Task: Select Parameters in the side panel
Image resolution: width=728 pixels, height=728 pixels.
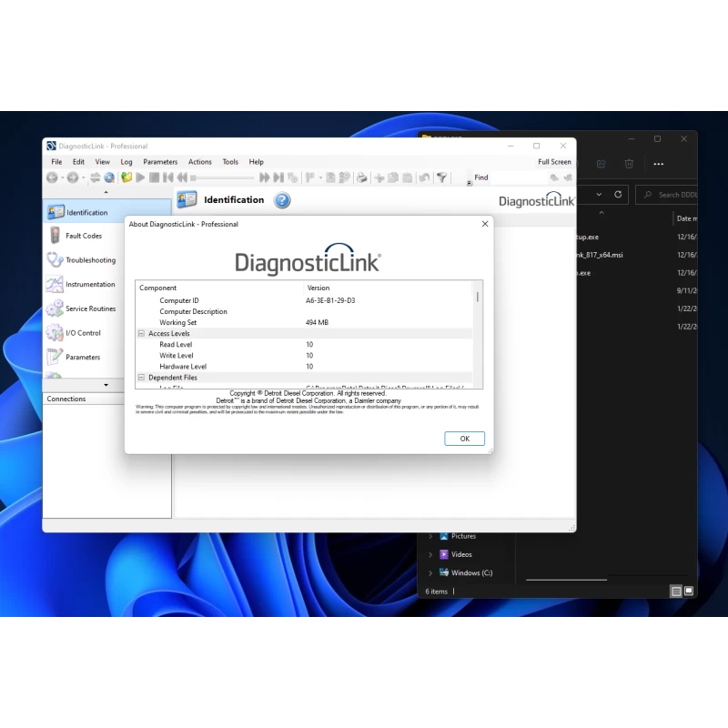Action: 84,357
